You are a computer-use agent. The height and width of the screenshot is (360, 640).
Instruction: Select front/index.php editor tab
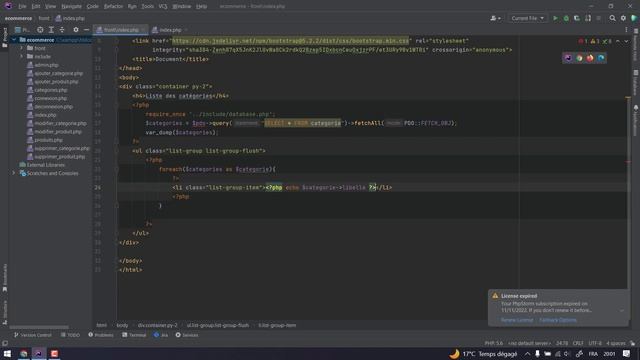coord(121,30)
